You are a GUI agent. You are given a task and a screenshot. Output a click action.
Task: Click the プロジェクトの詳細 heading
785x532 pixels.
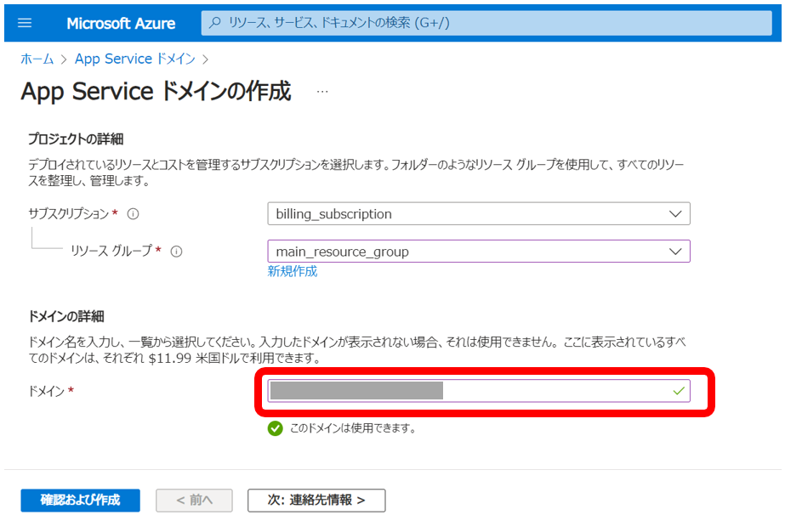(x=76, y=139)
